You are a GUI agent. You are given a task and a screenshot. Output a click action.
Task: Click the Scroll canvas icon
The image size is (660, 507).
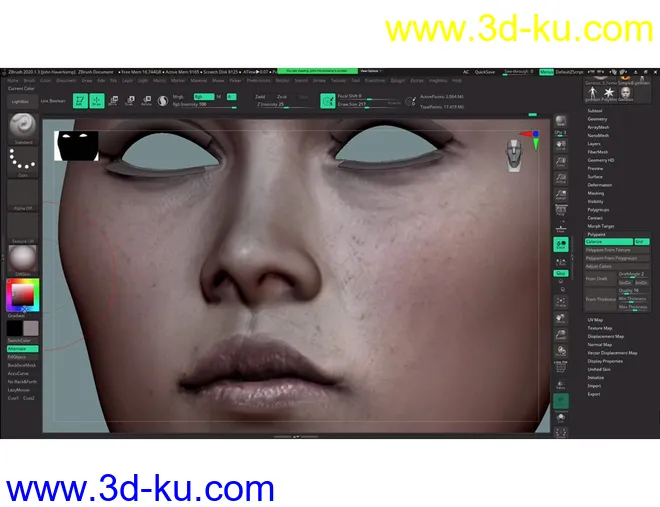point(561,146)
